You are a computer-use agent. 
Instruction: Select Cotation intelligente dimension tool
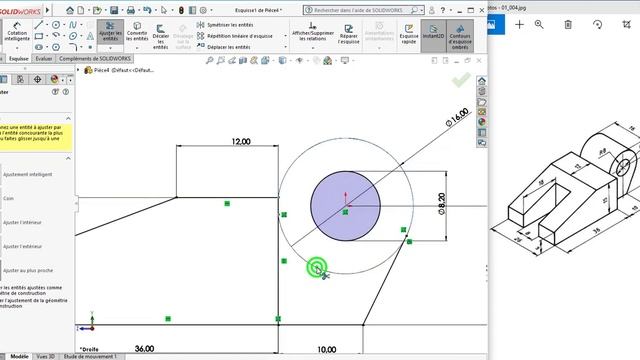(17, 31)
